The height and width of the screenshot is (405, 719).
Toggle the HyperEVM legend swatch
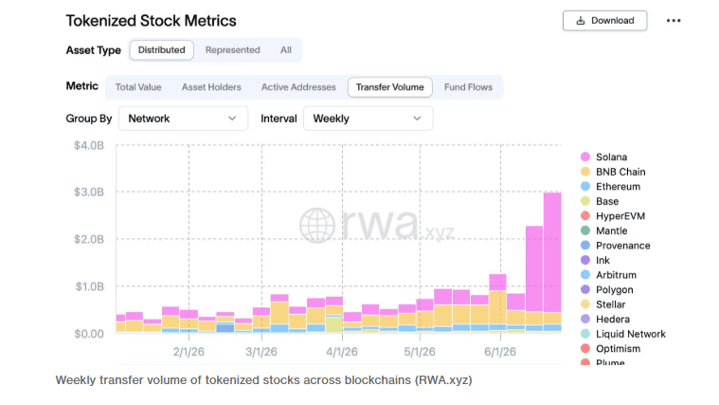coord(585,216)
